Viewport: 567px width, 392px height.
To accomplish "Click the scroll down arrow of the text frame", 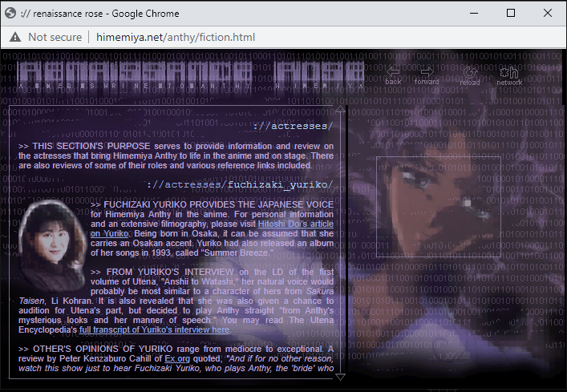I will tap(340, 377).
